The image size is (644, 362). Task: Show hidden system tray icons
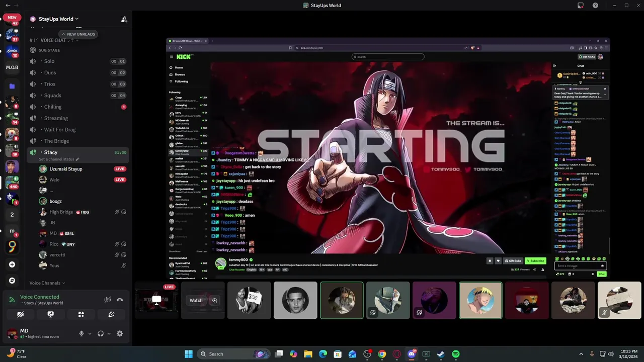(x=581, y=354)
